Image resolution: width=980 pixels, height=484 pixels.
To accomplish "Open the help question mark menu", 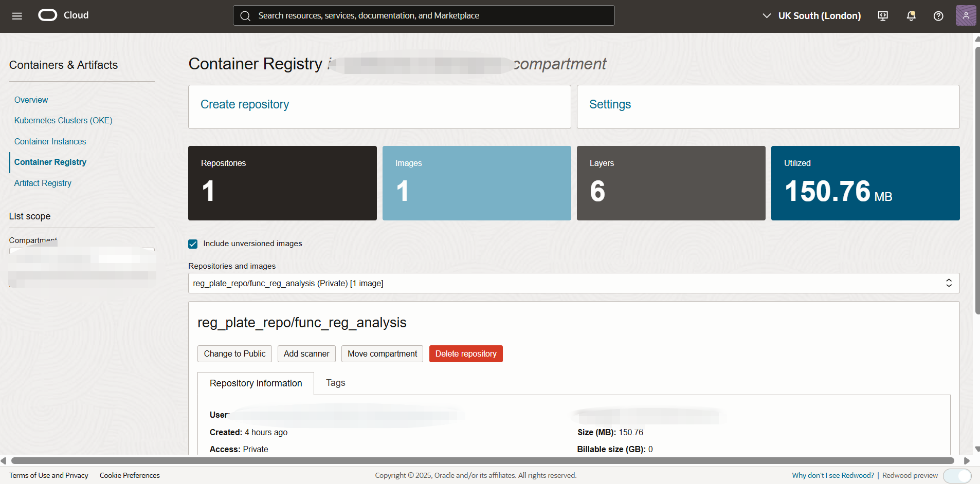I will 938,16.
